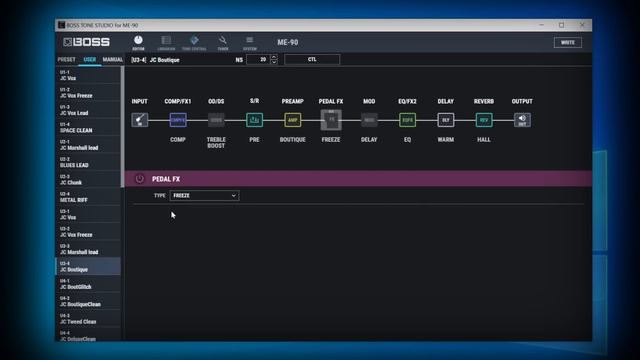Select the PEDAL FX block in chain
The image size is (640, 360).
point(331,120)
